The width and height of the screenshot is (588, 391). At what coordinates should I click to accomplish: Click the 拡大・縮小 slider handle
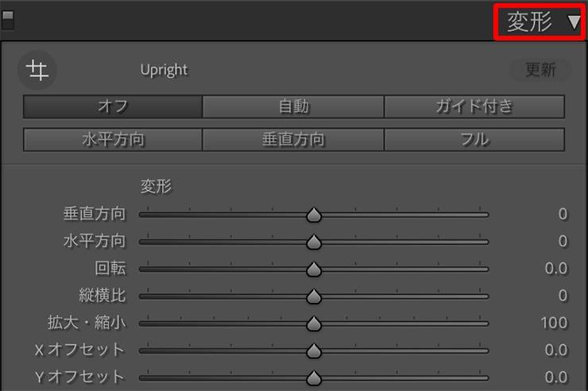[314, 323]
